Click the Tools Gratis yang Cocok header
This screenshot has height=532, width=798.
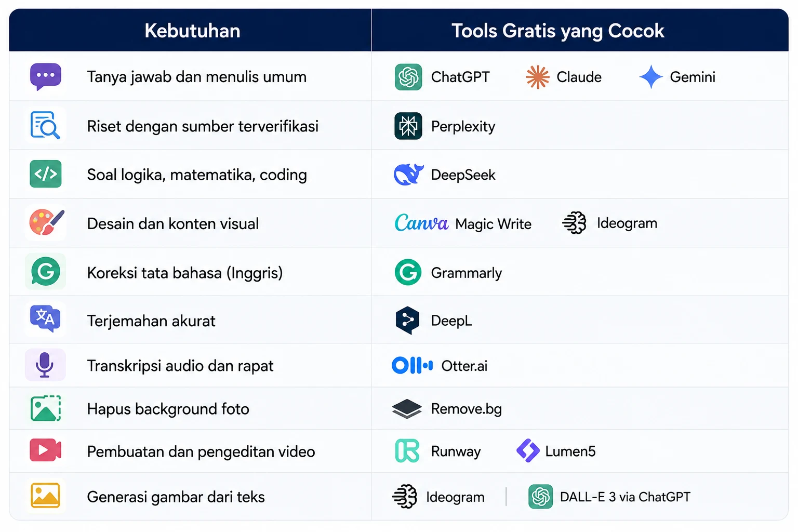[557, 31]
